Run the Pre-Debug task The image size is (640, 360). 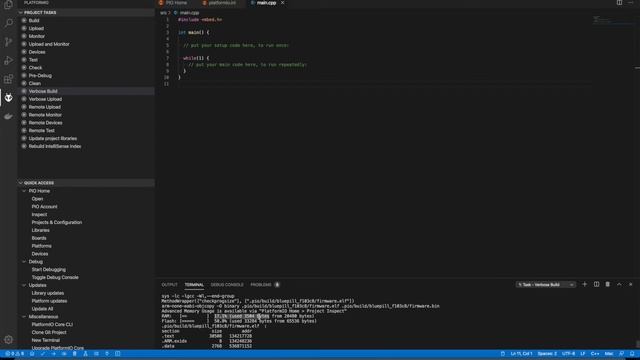[40, 76]
